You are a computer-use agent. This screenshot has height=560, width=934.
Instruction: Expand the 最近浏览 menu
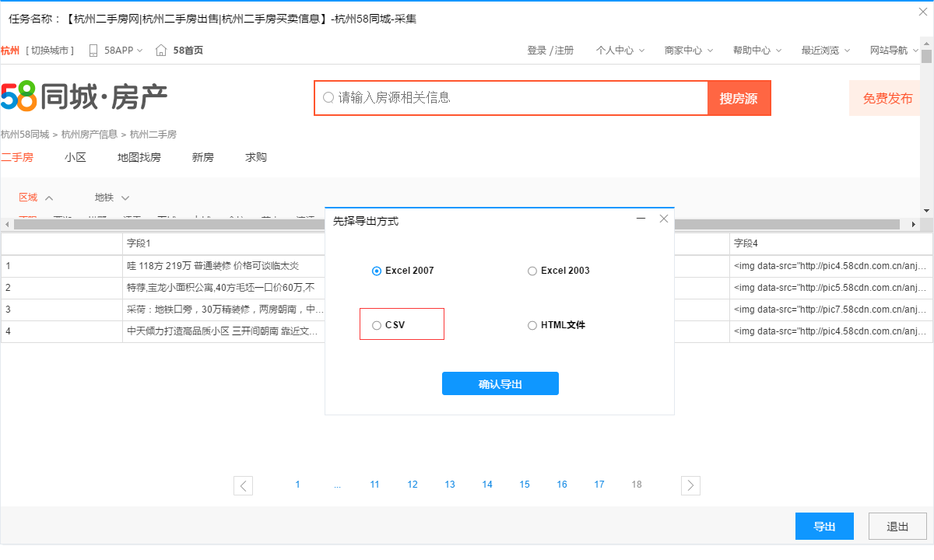826,51
